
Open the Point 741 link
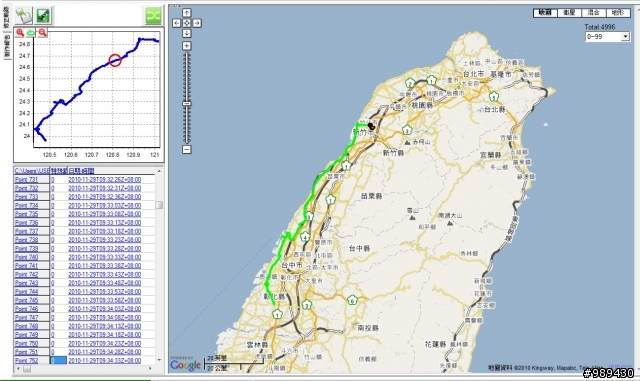tap(26, 265)
